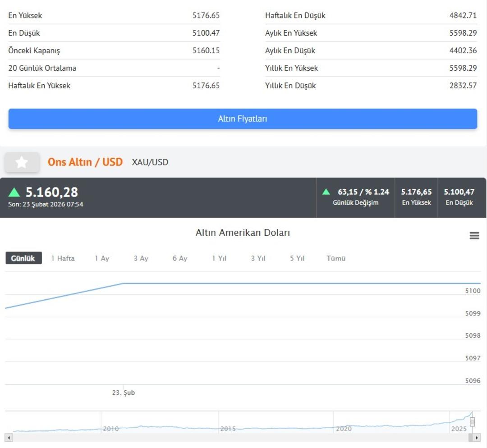The image size is (487, 448).
Task: Select the 1 Ay range
Action: tap(102, 258)
